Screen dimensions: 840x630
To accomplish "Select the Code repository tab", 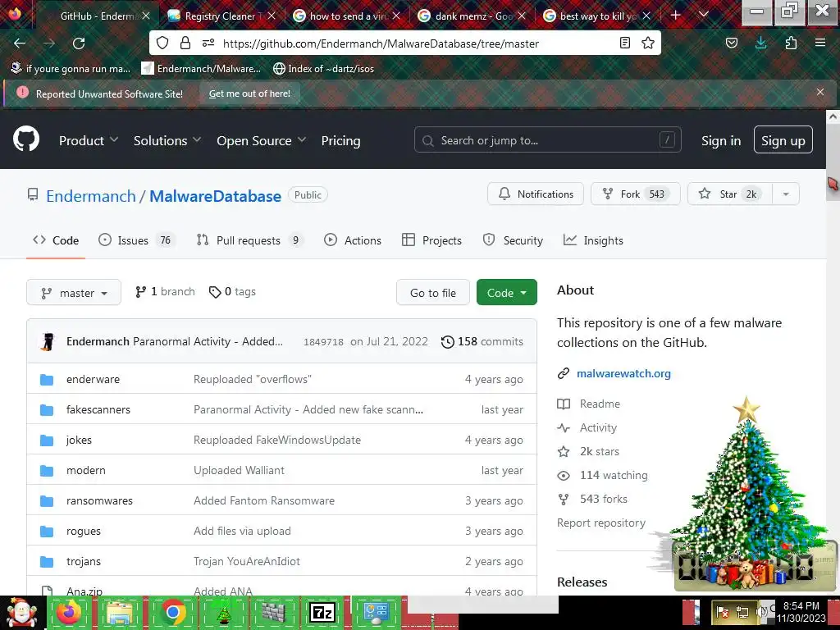I will 56,240.
